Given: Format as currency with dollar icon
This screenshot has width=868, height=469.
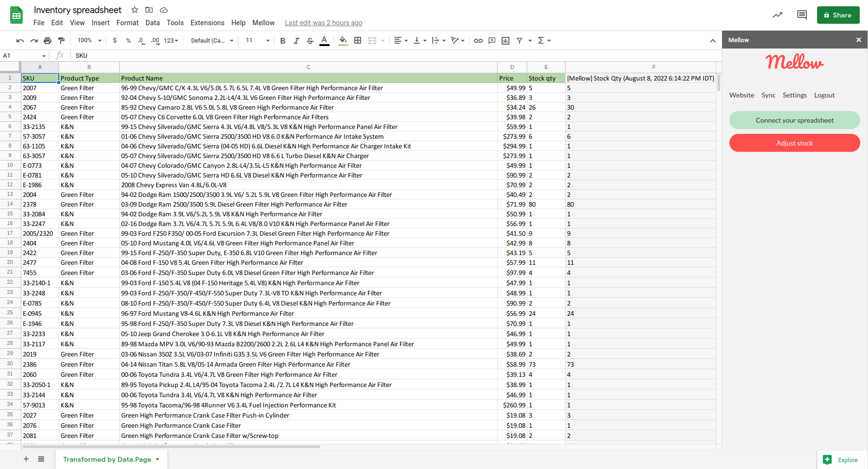Looking at the screenshot, I should 115,41.
